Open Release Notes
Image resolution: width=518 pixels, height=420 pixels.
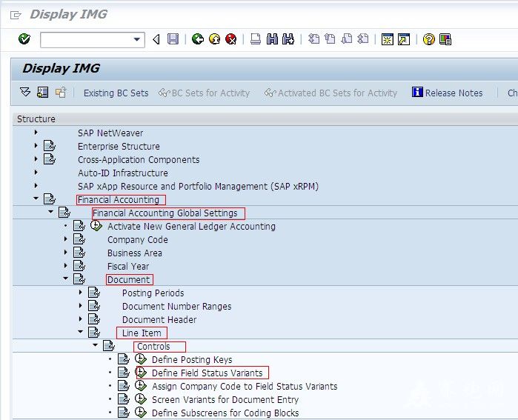tap(448, 93)
